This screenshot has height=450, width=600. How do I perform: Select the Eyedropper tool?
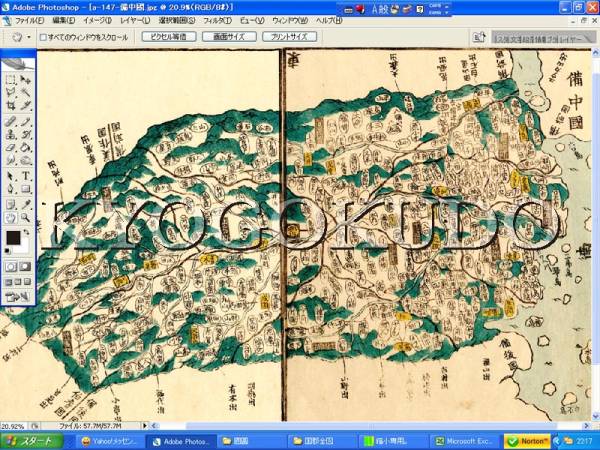point(26,204)
